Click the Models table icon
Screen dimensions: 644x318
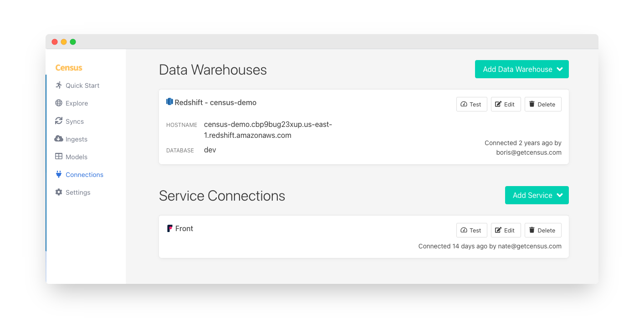point(59,156)
